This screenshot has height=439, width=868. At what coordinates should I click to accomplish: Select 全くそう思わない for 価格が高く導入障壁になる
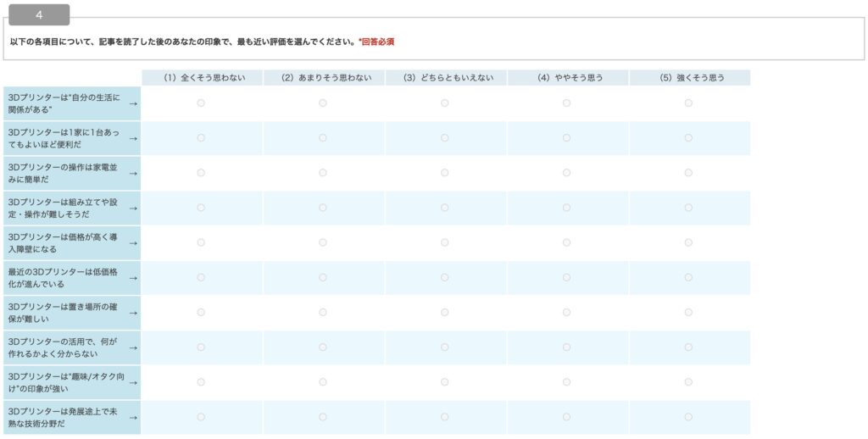(201, 242)
